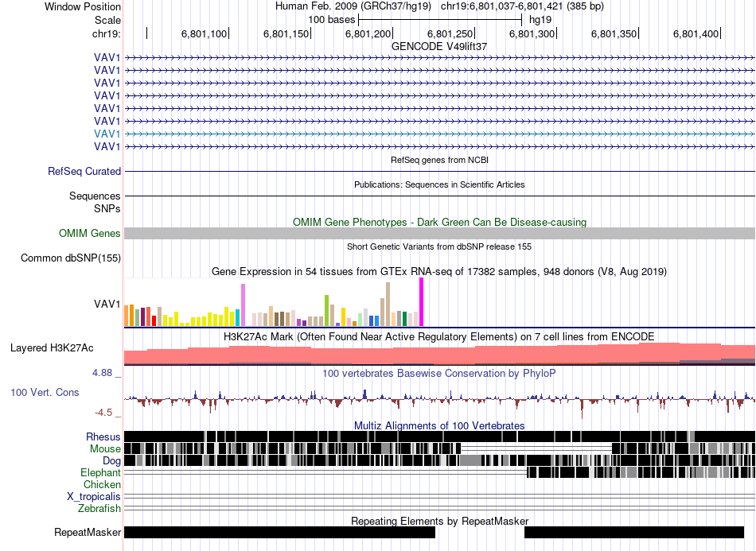Open the 'H3K27Ac Mark' ENCODE track title
756x551 pixels.
(x=439, y=336)
